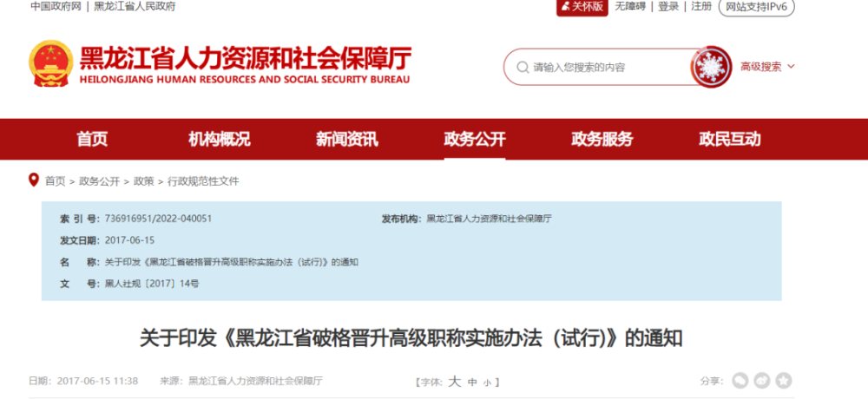This screenshot has width=868, height=399.
Task: Click the magnifier icon in search box
Action: 522,68
